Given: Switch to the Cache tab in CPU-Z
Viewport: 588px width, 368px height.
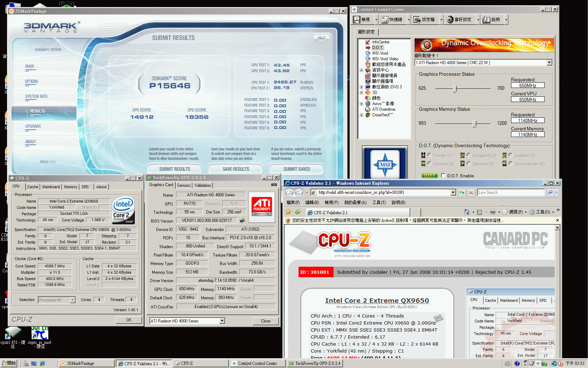Looking at the screenshot, I should (x=33, y=187).
